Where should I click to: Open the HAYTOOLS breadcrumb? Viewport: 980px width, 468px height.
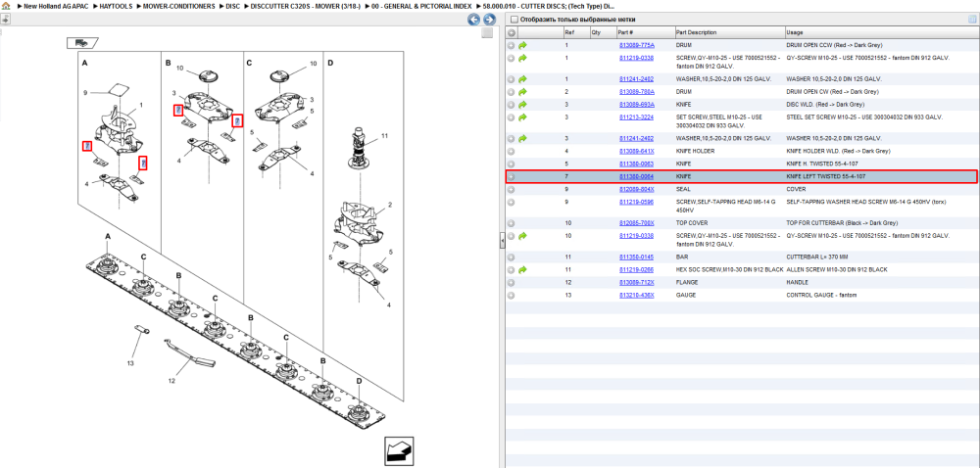tap(117, 5)
